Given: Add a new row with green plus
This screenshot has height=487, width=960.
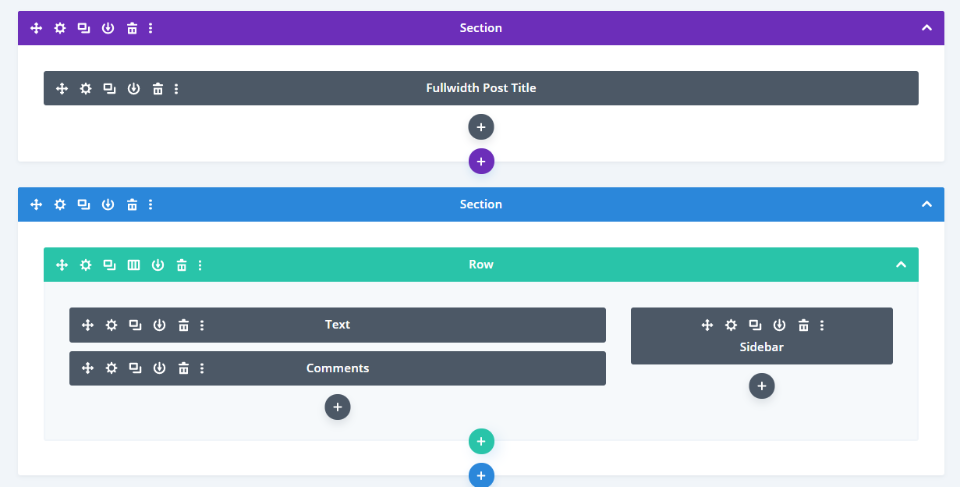Looking at the screenshot, I should [x=481, y=441].
